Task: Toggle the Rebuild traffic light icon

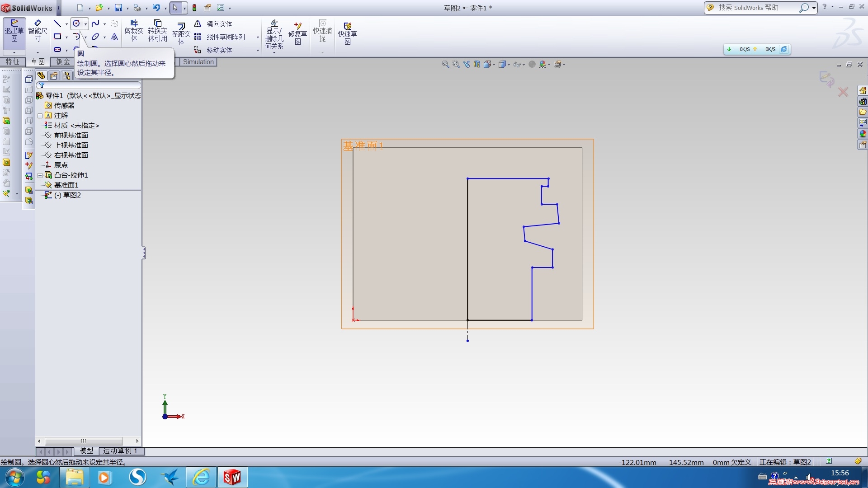Action: pyautogui.click(x=194, y=8)
